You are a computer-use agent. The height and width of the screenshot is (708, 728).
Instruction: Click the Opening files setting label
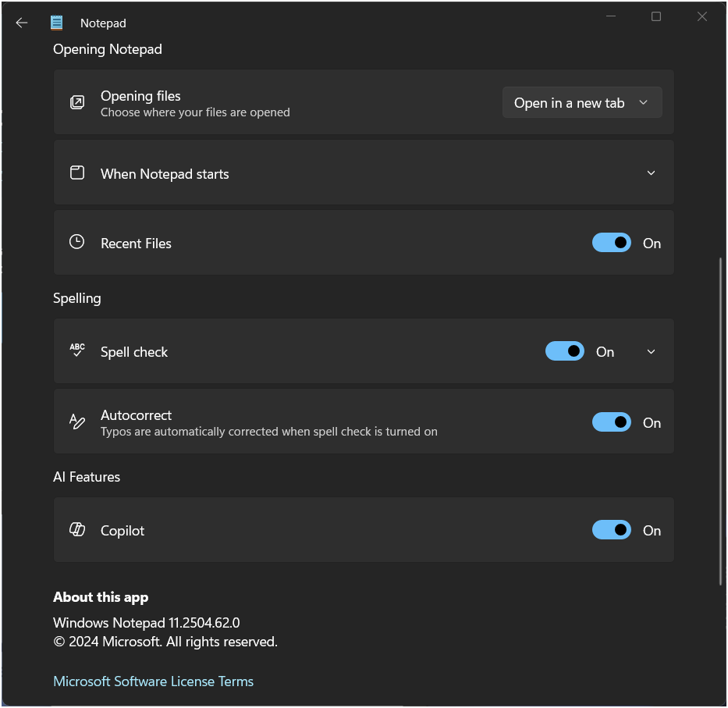coord(140,96)
